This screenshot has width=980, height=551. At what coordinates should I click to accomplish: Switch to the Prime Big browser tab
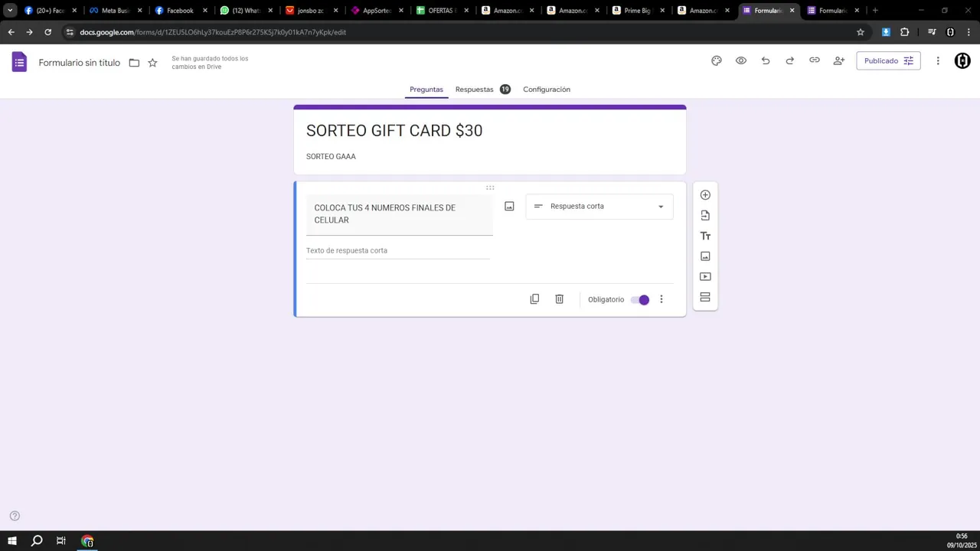tap(637, 11)
